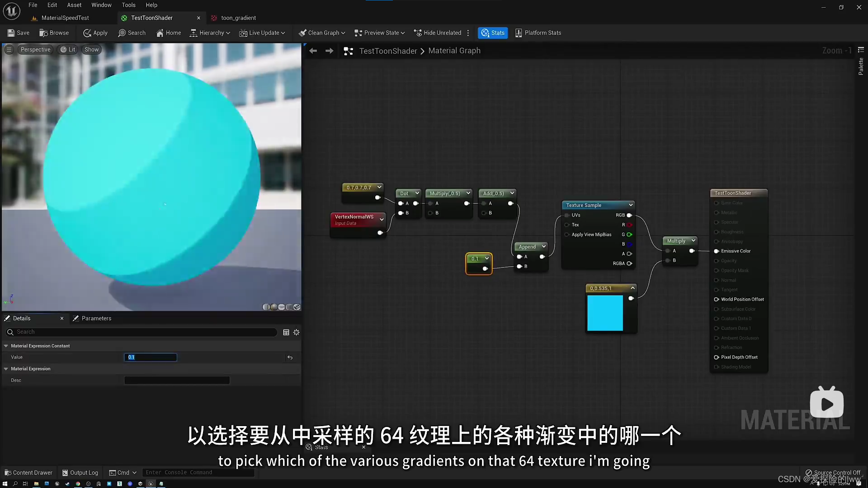Screen dimensions: 868x488
Task: Toggle the Emissive Color input checkbox
Action: click(x=716, y=251)
